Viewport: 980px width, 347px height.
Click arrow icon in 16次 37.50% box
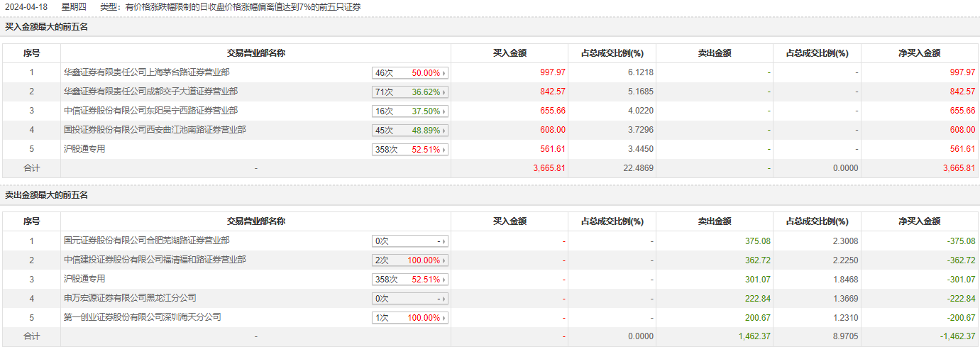(444, 111)
